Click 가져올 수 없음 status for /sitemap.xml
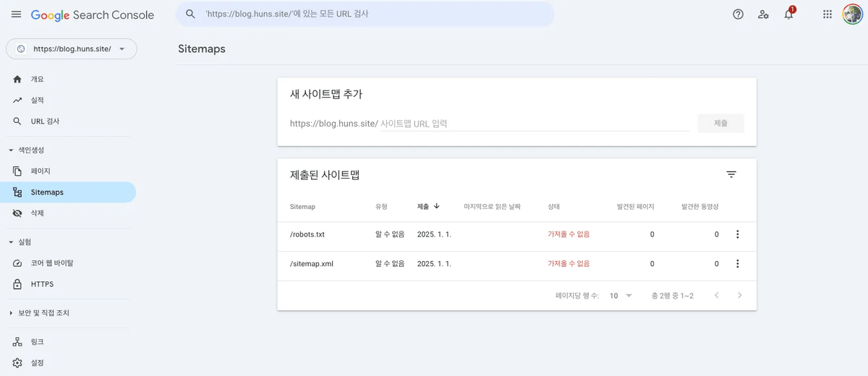 pyautogui.click(x=569, y=264)
